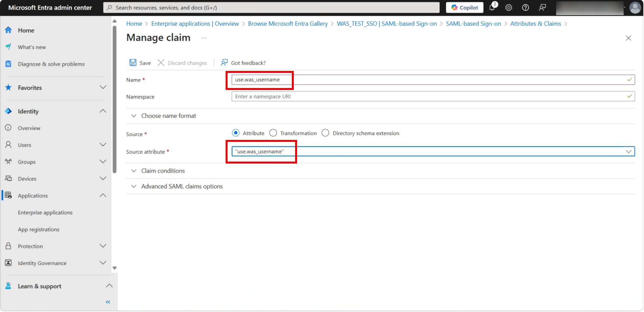This screenshot has width=644, height=312.
Task: Collapse the Identity section chevron
Action: tap(103, 111)
